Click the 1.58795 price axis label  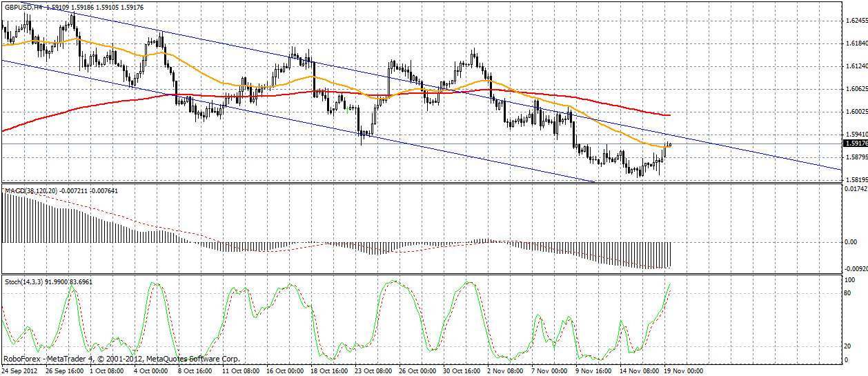(856, 157)
